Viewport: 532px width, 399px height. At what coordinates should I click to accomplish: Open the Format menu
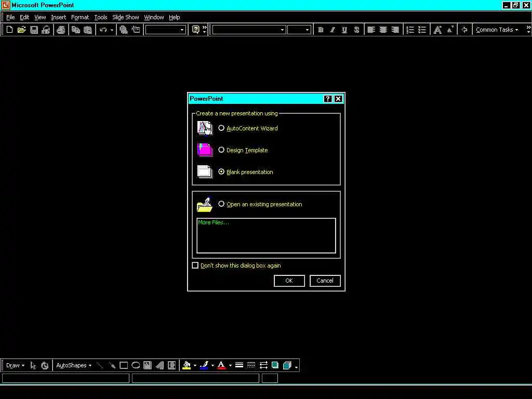pos(80,17)
